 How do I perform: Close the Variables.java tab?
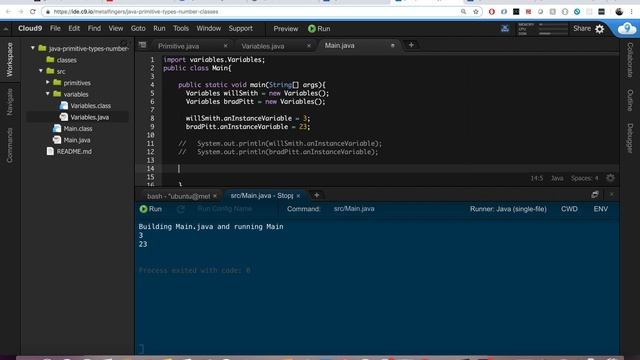pyautogui.click(x=309, y=46)
